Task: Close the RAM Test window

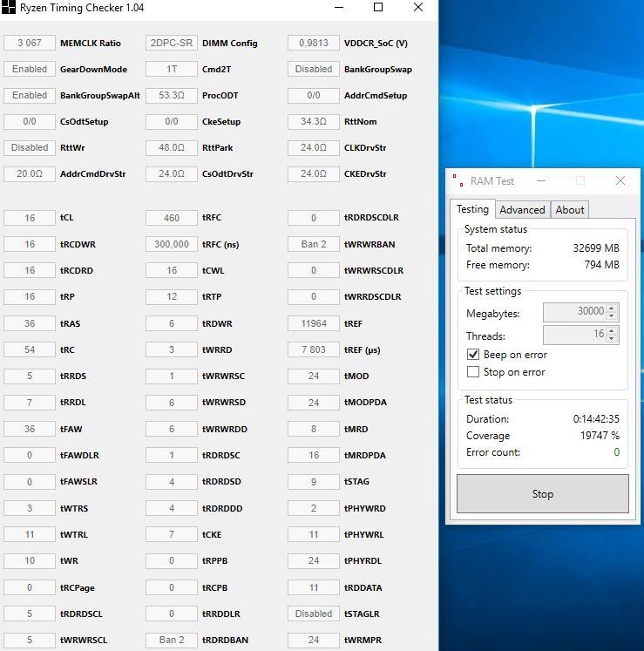Action: point(620,180)
